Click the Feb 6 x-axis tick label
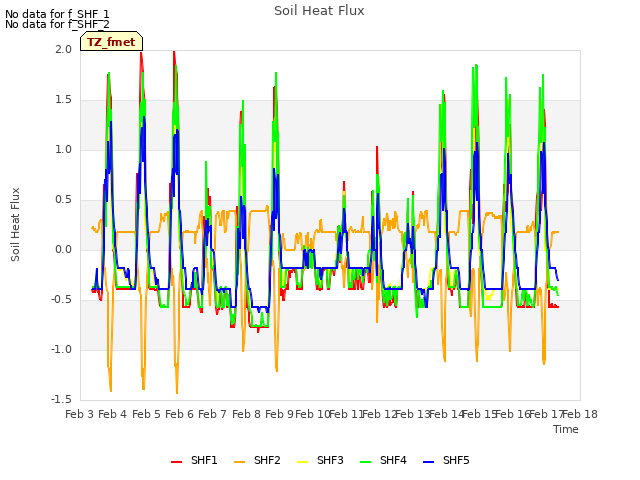 (x=180, y=414)
